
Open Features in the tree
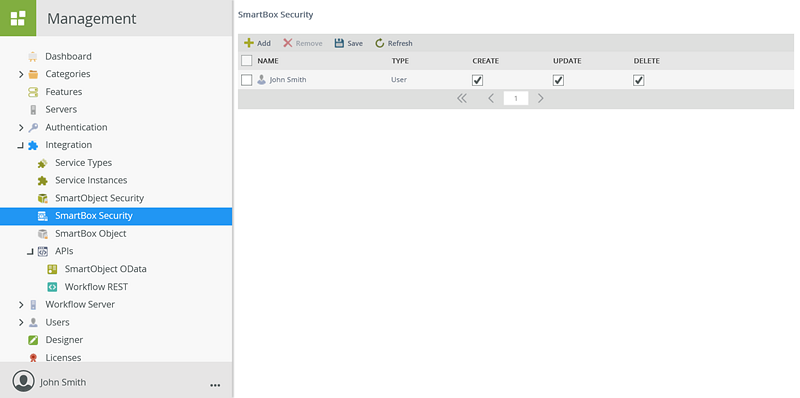point(64,92)
